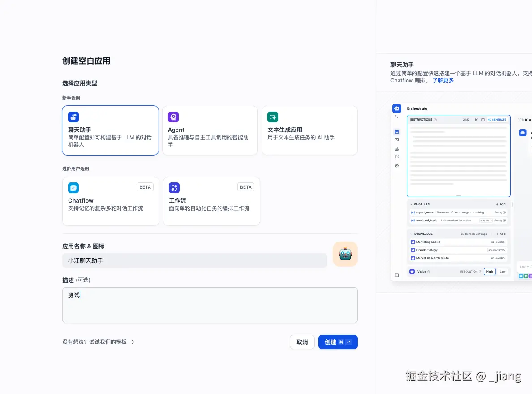Click the 文本生成应用 teal text-generation icon
Image resolution: width=532 pixels, height=394 pixels.
(272, 117)
